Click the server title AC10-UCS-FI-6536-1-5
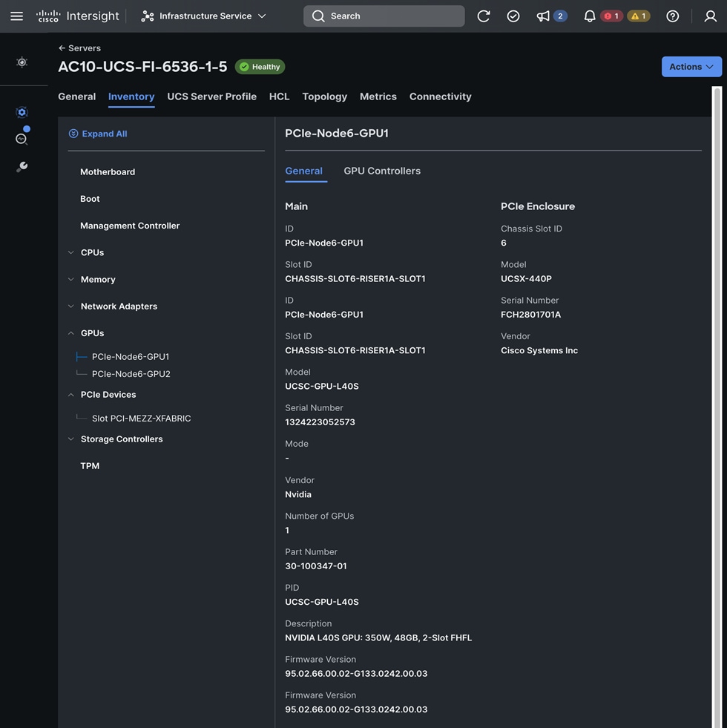The height and width of the screenshot is (728, 727). [142, 67]
